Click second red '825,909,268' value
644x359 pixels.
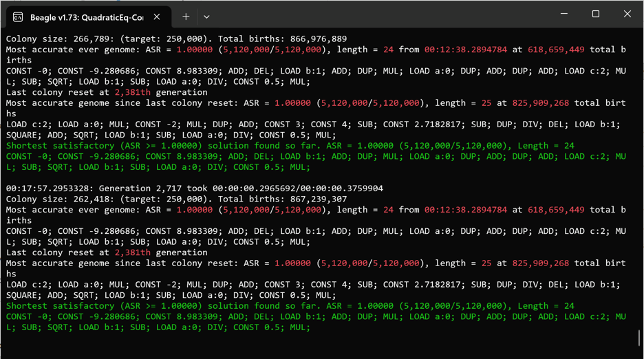[541, 263]
